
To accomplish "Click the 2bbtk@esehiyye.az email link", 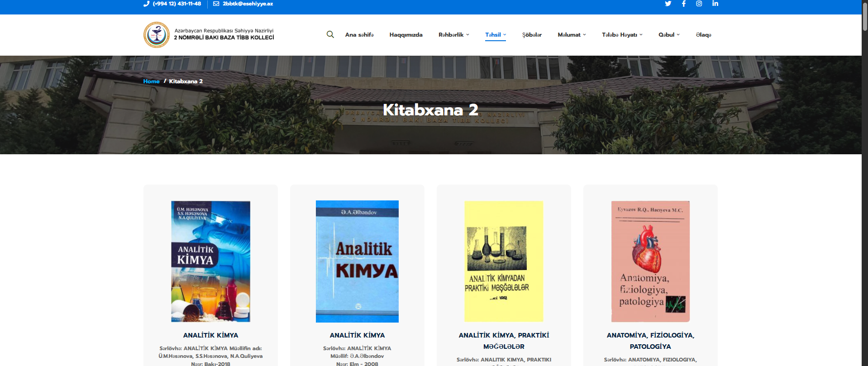I will click(248, 4).
